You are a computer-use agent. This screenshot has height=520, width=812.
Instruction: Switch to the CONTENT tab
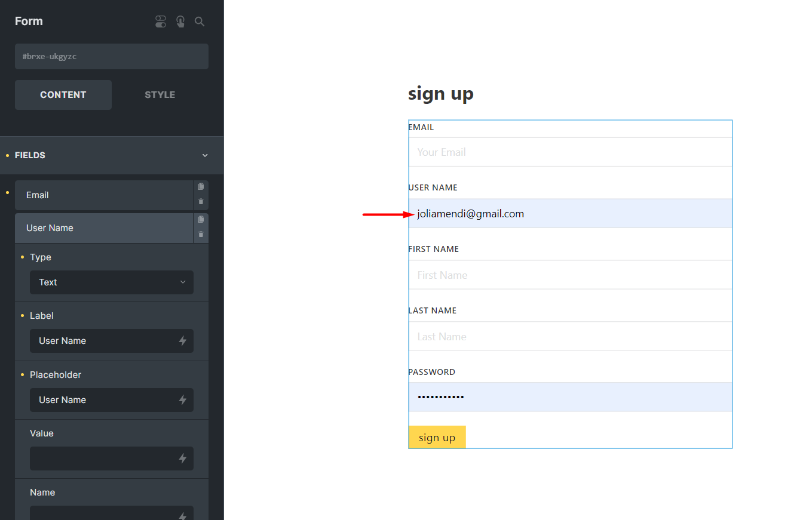(x=63, y=95)
